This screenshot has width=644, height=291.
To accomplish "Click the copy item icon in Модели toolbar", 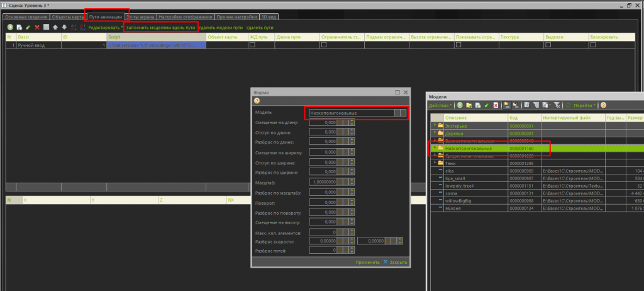I will [478, 105].
